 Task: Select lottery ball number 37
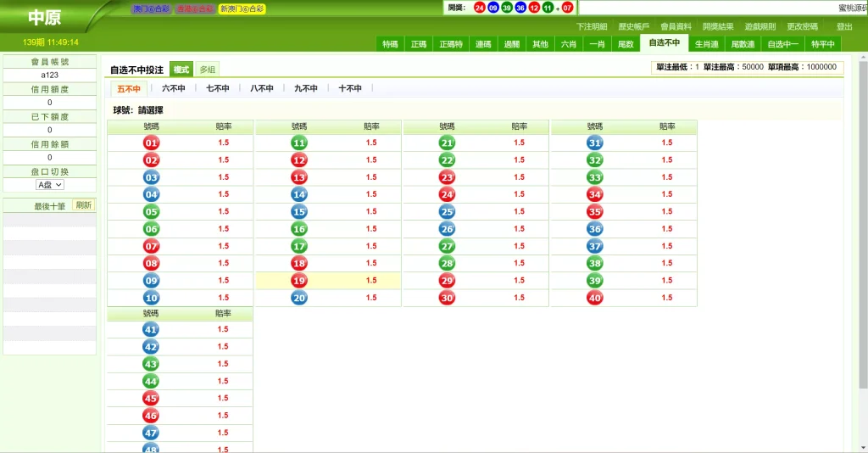[x=594, y=246]
